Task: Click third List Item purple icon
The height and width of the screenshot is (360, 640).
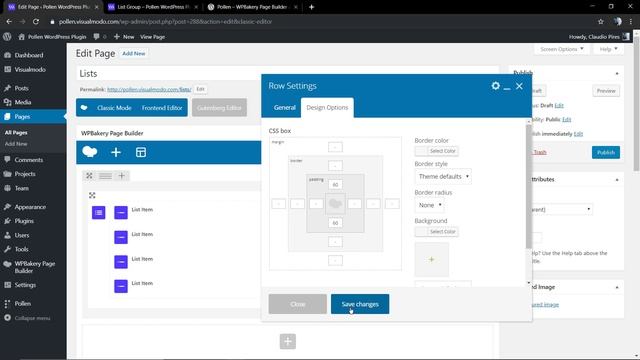Action: point(121,262)
